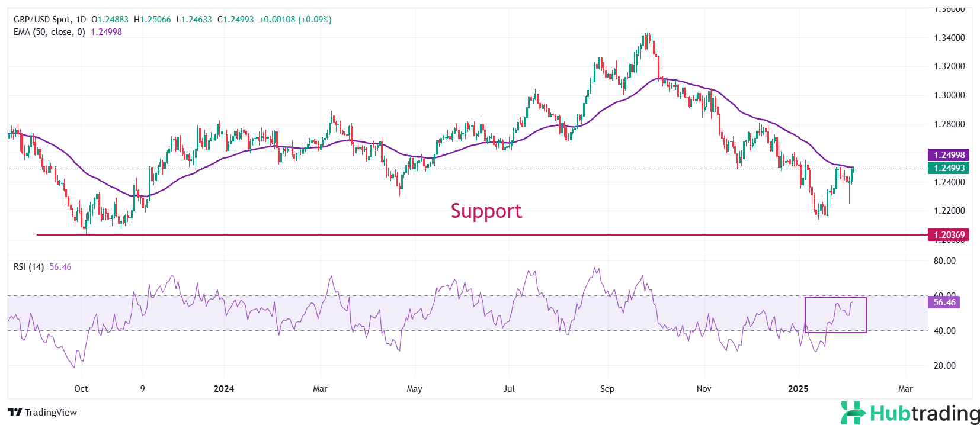Viewport: 980px width, 425px height.
Task: Click the green current price label 1.24993
Action: coord(949,168)
